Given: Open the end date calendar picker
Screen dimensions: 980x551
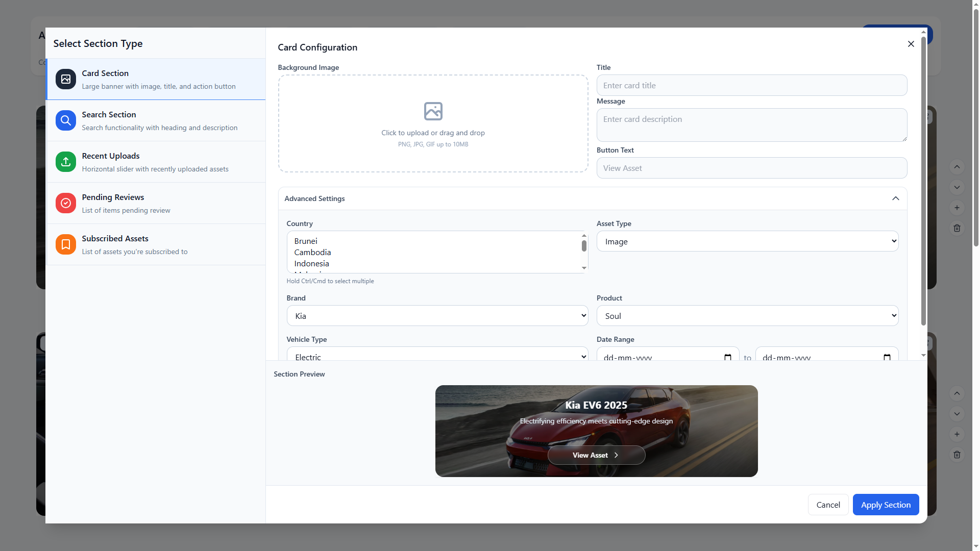Looking at the screenshot, I should click(x=887, y=358).
